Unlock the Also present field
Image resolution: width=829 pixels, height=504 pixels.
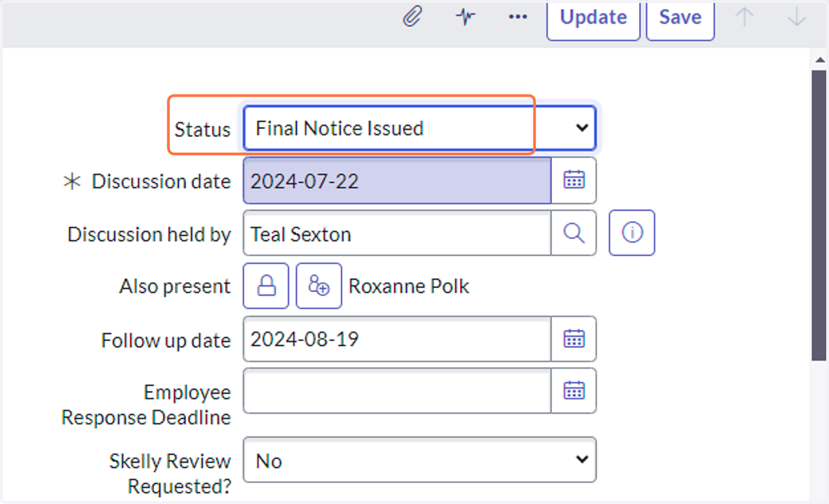266,286
